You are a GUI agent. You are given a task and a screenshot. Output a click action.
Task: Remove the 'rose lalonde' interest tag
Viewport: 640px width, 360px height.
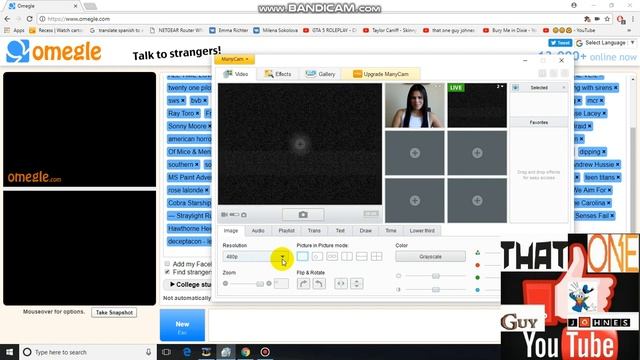pyautogui.click(x=207, y=190)
